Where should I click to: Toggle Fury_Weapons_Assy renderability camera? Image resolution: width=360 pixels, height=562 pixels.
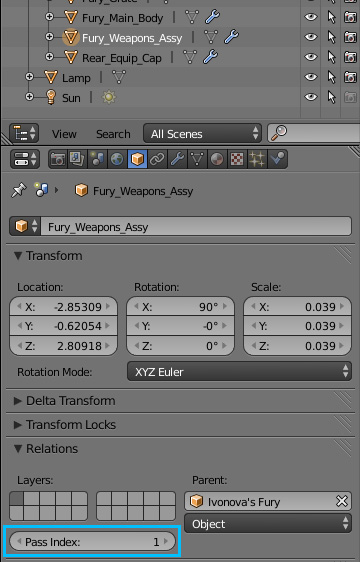pyautogui.click(x=351, y=37)
